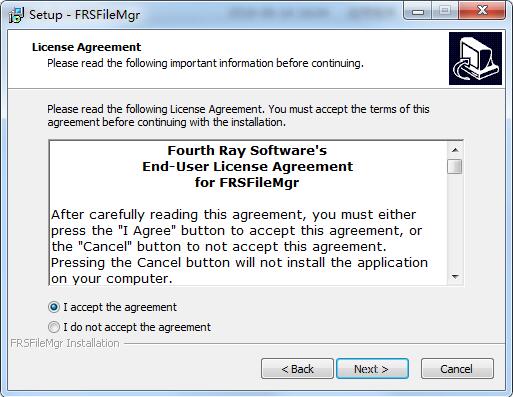Viewport: 513px width, 397px height.
Task: Minimize the Setup - FRSFileMgr window
Action: click(x=418, y=11)
